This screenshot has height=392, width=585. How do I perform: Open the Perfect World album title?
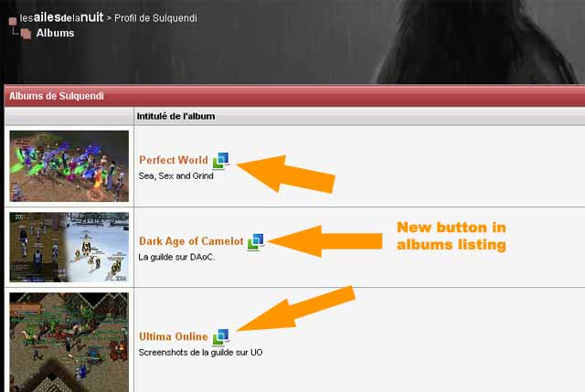174,160
